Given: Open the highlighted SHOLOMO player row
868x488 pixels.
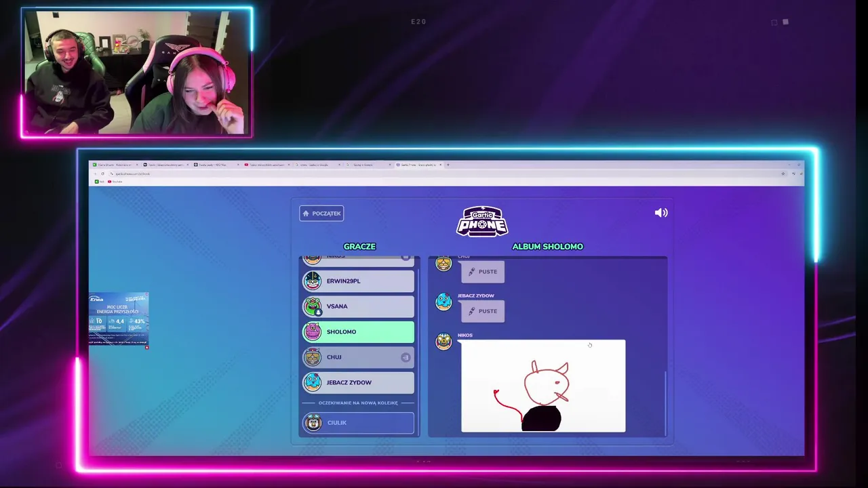Looking at the screenshot, I should coord(358,331).
